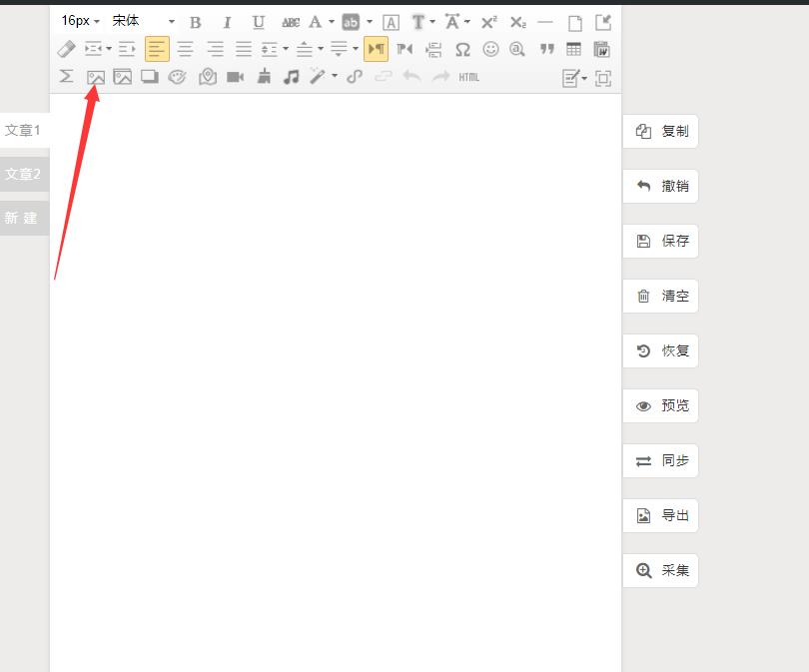The height and width of the screenshot is (672, 809).
Task: Toggle right-to-left text direction
Action: click(x=404, y=50)
